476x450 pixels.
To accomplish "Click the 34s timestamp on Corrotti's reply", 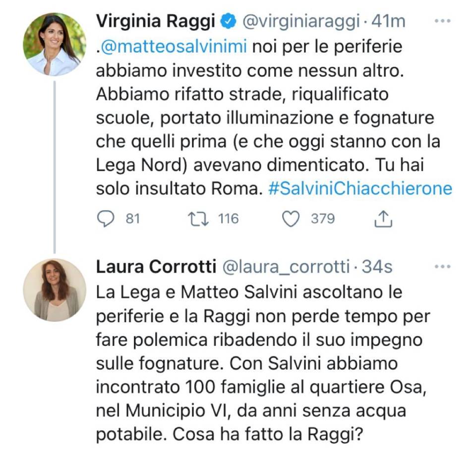I will tap(377, 267).
